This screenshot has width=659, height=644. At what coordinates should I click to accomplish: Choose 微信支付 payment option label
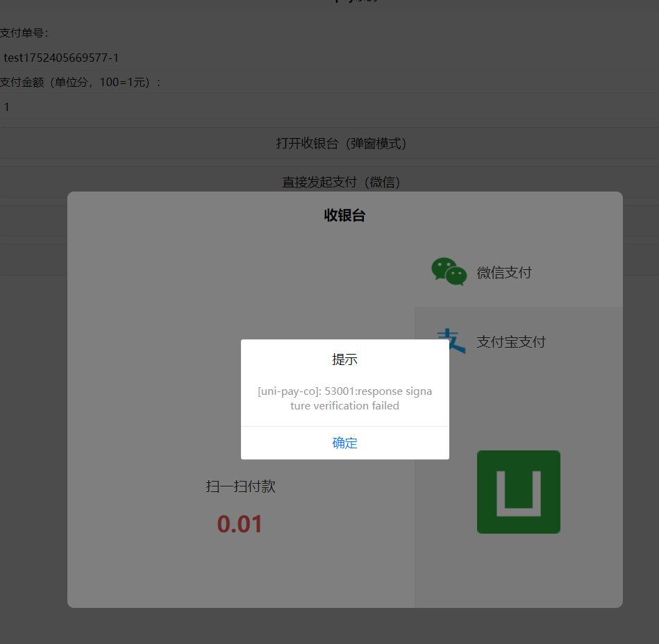(x=504, y=273)
